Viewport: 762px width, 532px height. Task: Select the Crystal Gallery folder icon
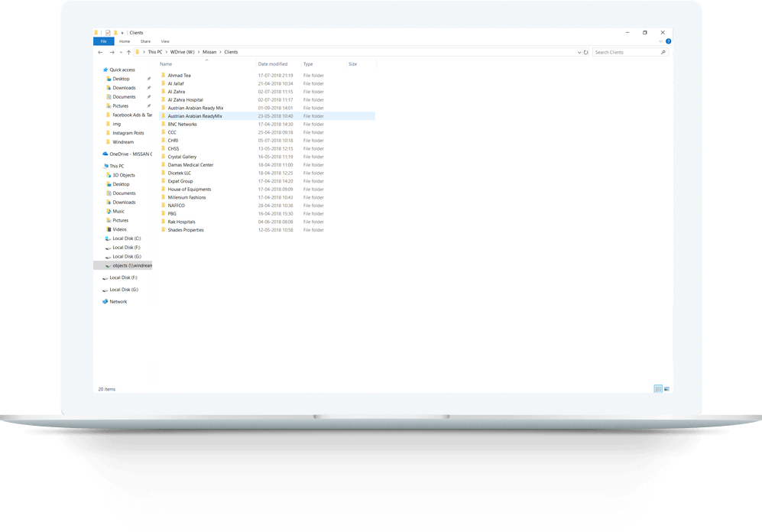pos(164,157)
